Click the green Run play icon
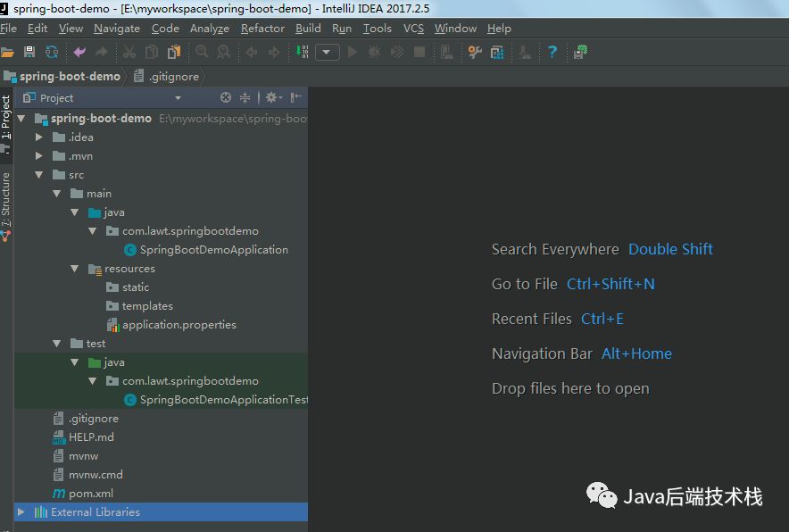Viewport: 789px width, 532px height. point(353,52)
